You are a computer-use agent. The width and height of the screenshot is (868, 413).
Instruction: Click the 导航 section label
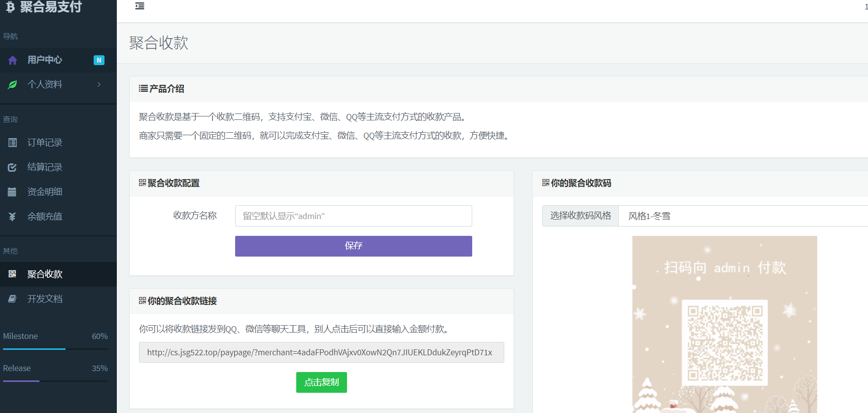pos(10,36)
